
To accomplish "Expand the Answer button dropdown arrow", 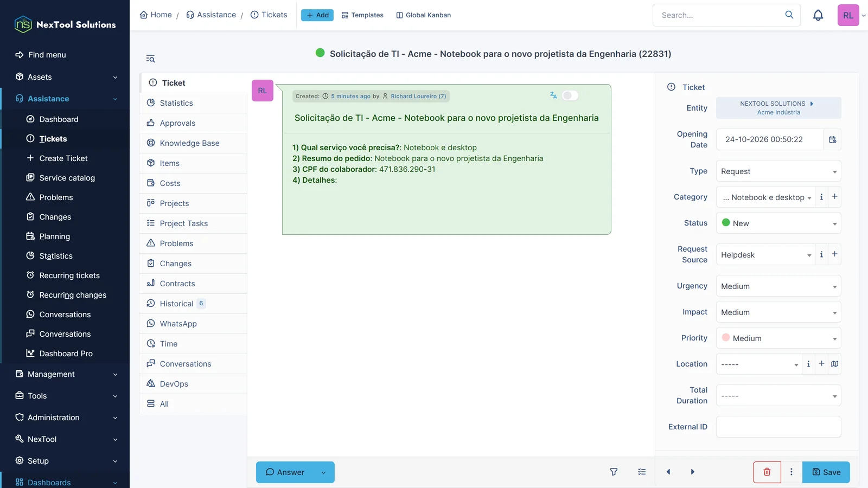I will [x=324, y=472].
